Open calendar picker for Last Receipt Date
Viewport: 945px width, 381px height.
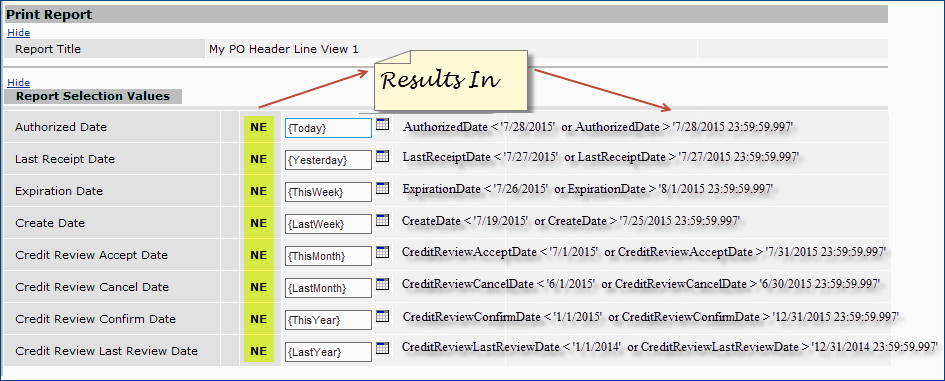(x=382, y=156)
